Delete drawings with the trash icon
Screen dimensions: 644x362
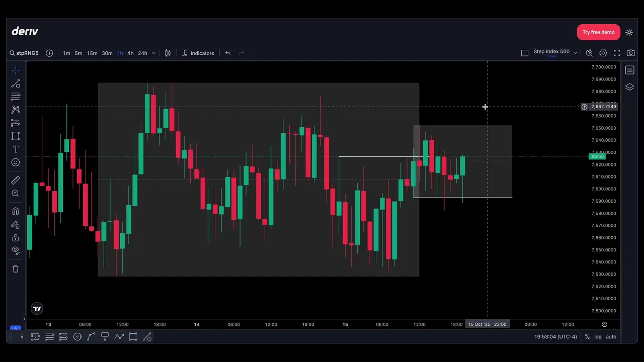point(16,268)
